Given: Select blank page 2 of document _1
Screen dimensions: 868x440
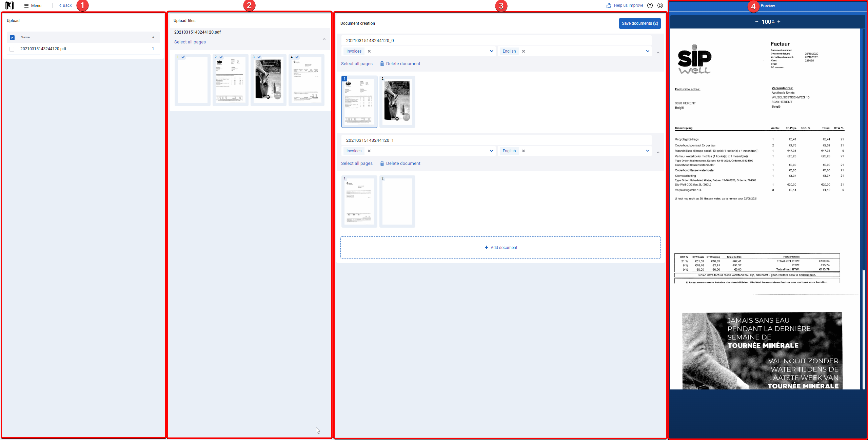Looking at the screenshot, I should tap(397, 202).
